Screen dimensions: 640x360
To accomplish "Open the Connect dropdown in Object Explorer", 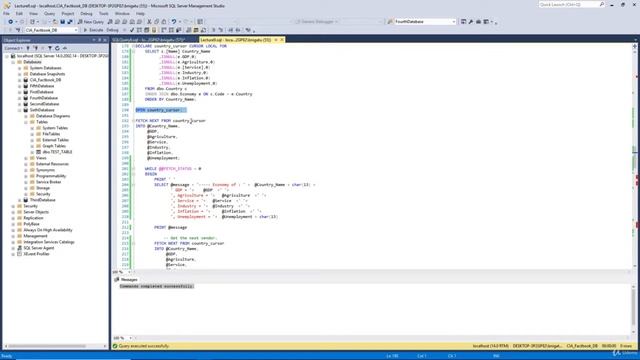I will [13, 48].
